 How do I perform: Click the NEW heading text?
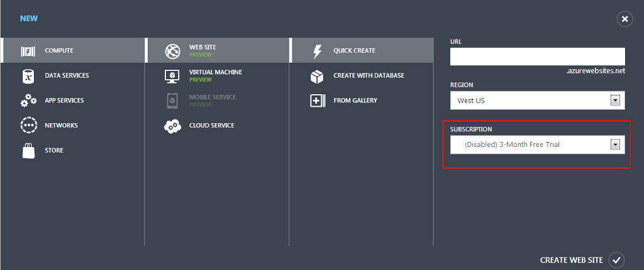click(29, 18)
